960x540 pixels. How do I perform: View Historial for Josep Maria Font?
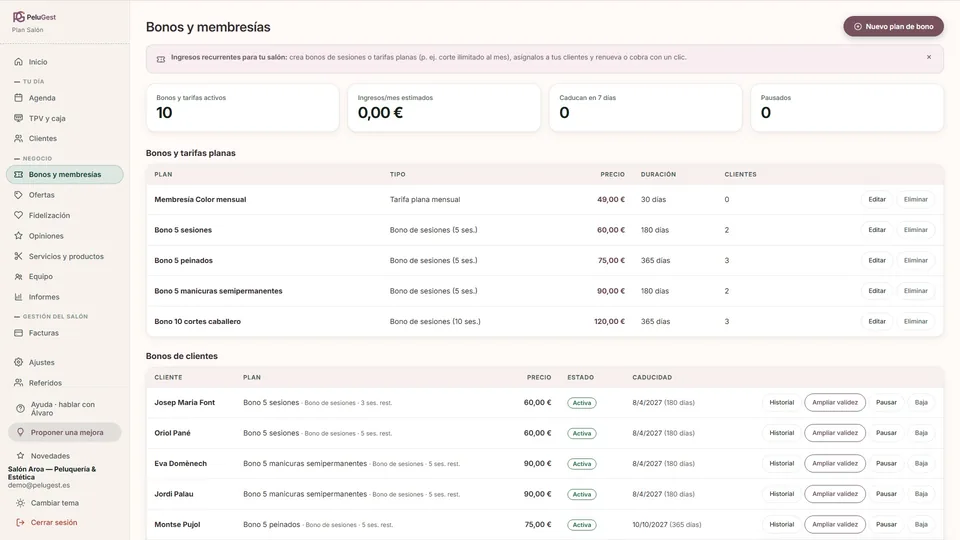781,403
